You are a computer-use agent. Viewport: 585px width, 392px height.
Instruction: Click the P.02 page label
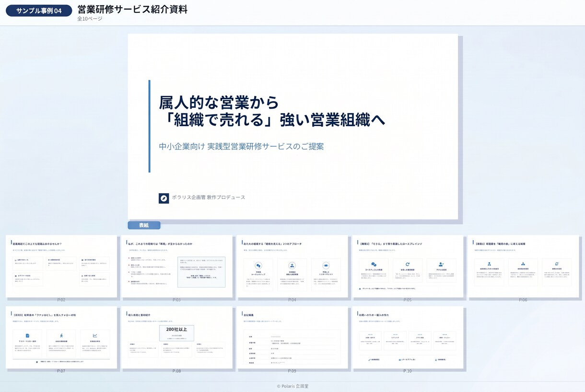tap(61, 300)
